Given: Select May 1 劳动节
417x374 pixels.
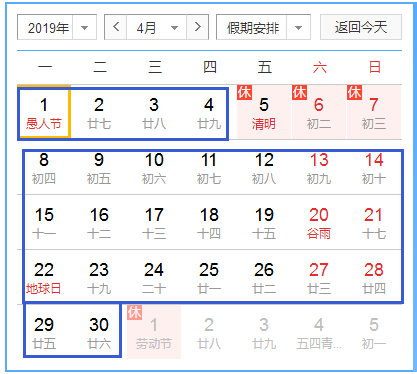Looking at the screenshot, I should click(154, 333).
